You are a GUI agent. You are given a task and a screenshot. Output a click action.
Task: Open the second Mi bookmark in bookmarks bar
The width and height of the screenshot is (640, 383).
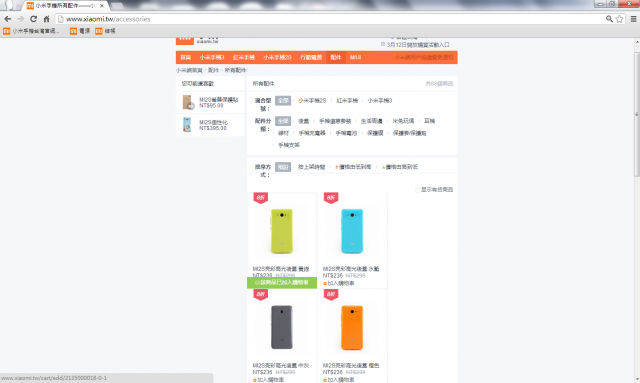(x=80, y=31)
